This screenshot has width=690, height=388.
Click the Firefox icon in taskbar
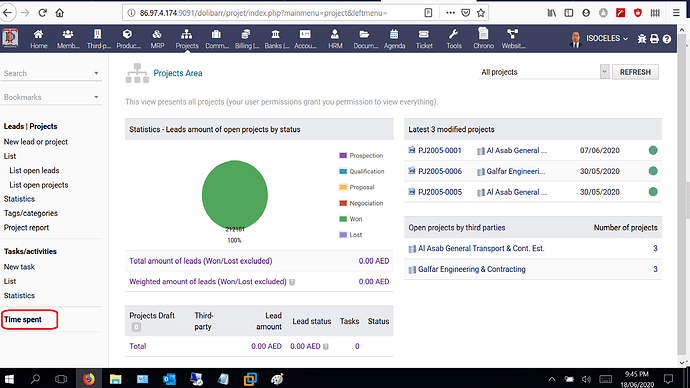pos(88,379)
